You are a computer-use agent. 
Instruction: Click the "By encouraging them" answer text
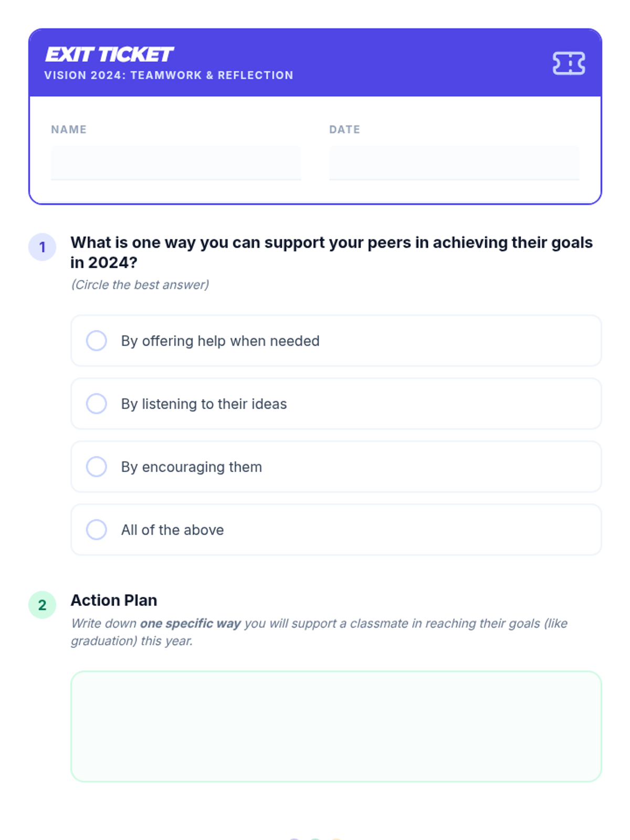pyautogui.click(x=191, y=467)
